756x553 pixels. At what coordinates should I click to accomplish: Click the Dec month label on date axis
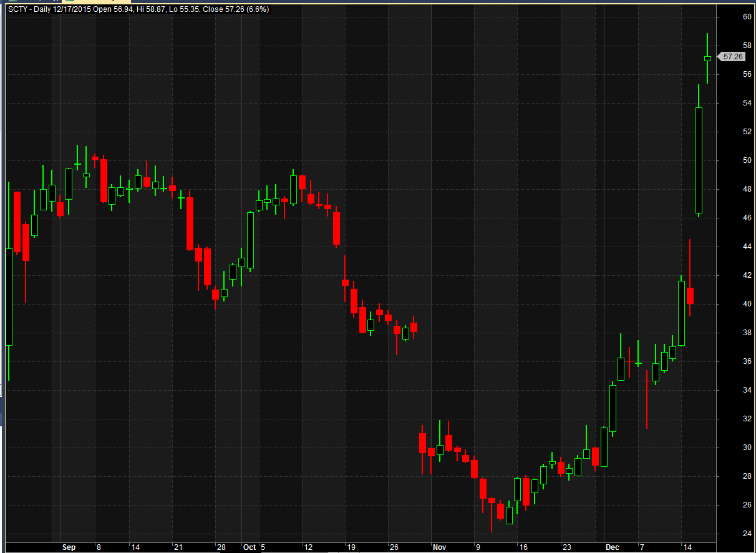tap(612, 547)
